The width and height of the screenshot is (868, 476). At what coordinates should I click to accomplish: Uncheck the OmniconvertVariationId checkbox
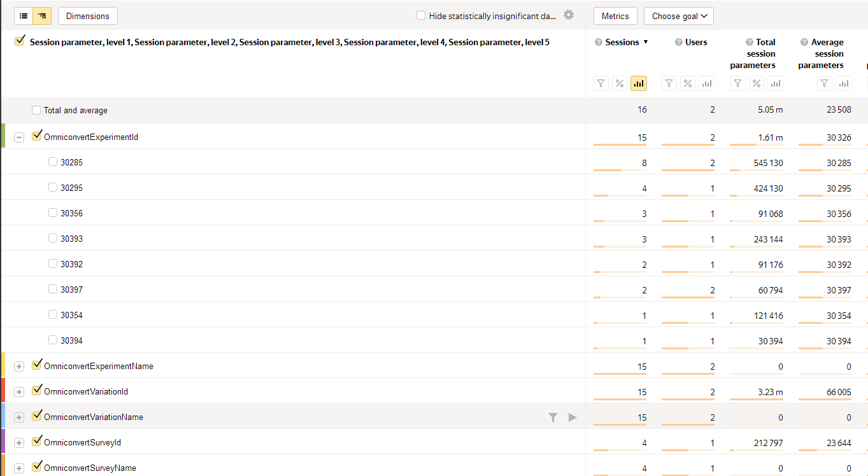37,391
